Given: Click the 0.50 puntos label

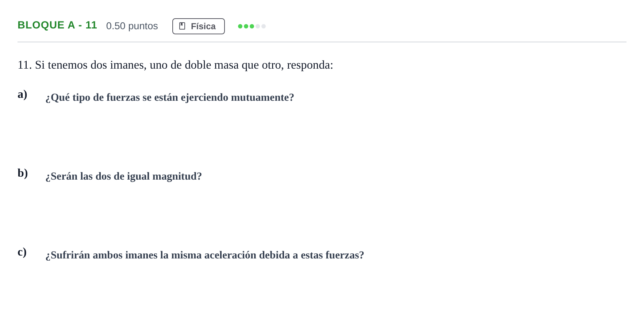Looking at the screenshot, I should (132, 26).
